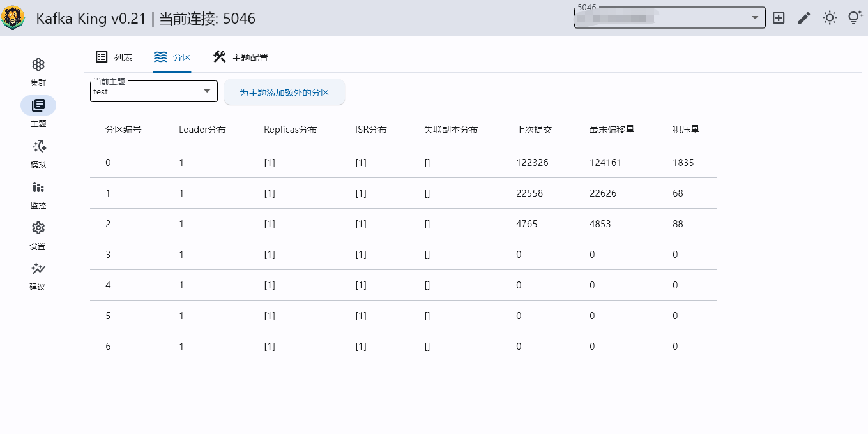The height and width of the screenshot is (434, 868).
Task: Click the 分区 tab waves icon
Action: click(x=160, y=57)
